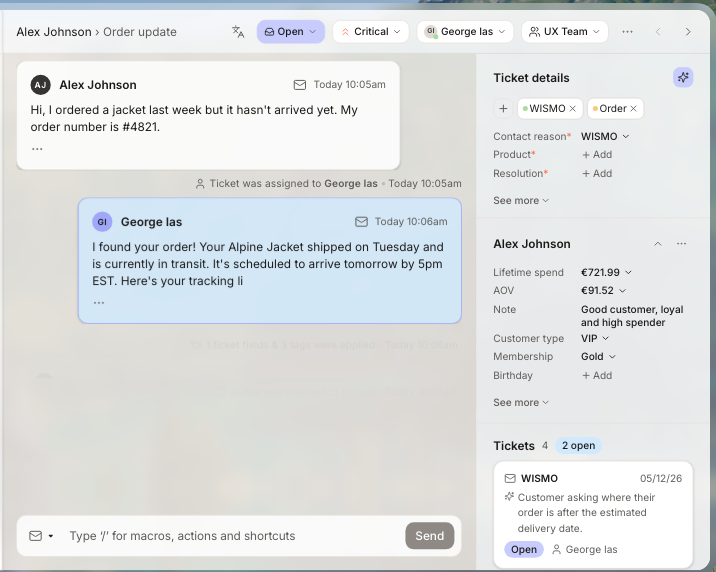Click the translate icon in the header
Screen dimensions: 716x572
[238, 31]
